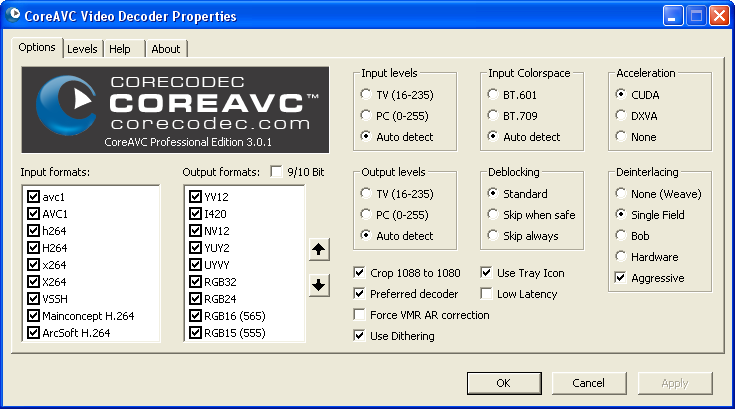The height and width of the screenshot is (409, 735).
Task: Uncheck H264 uppercase input format
Action: tap(33, 248)
